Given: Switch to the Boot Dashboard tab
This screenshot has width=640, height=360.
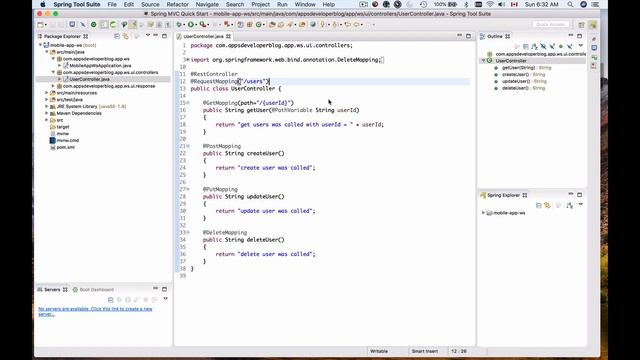Looking at the screenshot, I should click(x=93, y=289).
